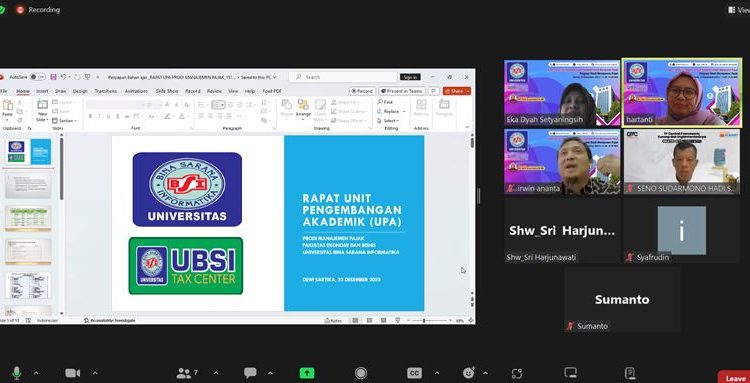The height and width of the screenshot is (383, 750).
Task: Open the View ribbon tab
Action: click(233, 91)
